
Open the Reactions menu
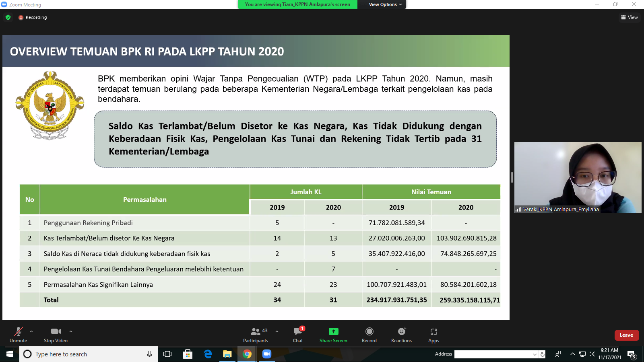(x=401, y=335)
